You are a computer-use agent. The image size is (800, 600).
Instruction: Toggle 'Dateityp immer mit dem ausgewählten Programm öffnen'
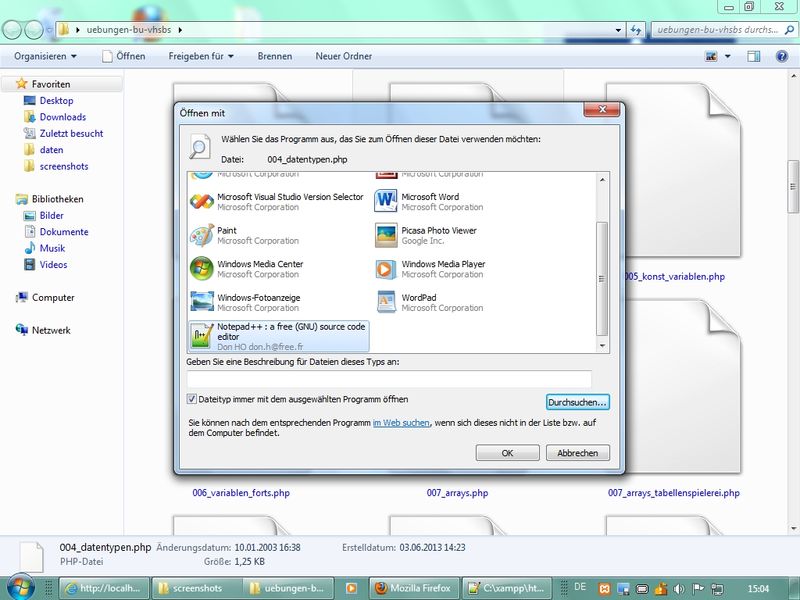(x=193, y=399)
